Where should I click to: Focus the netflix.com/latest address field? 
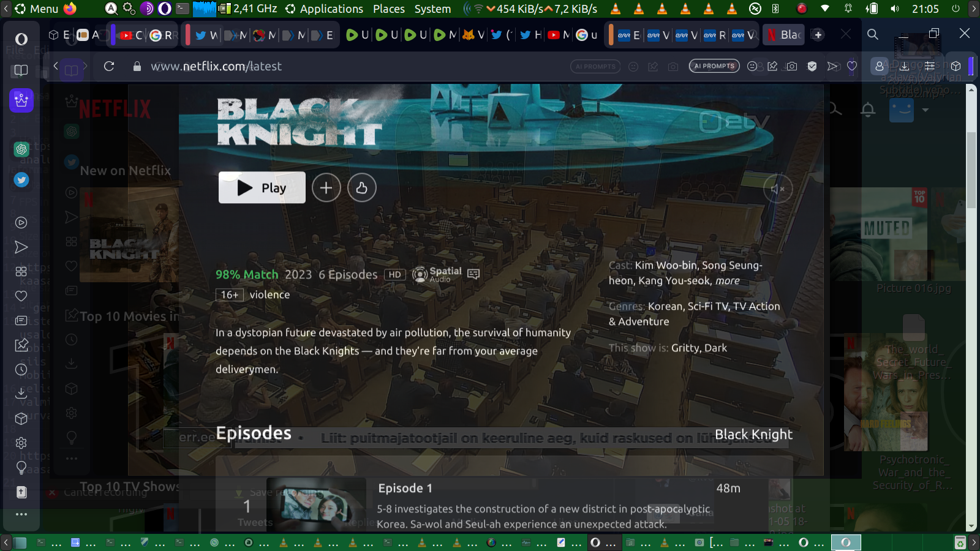216,66
